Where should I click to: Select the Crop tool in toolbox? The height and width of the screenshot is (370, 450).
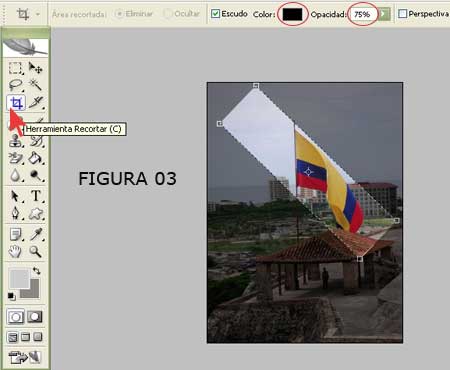[x=16, y=103]
